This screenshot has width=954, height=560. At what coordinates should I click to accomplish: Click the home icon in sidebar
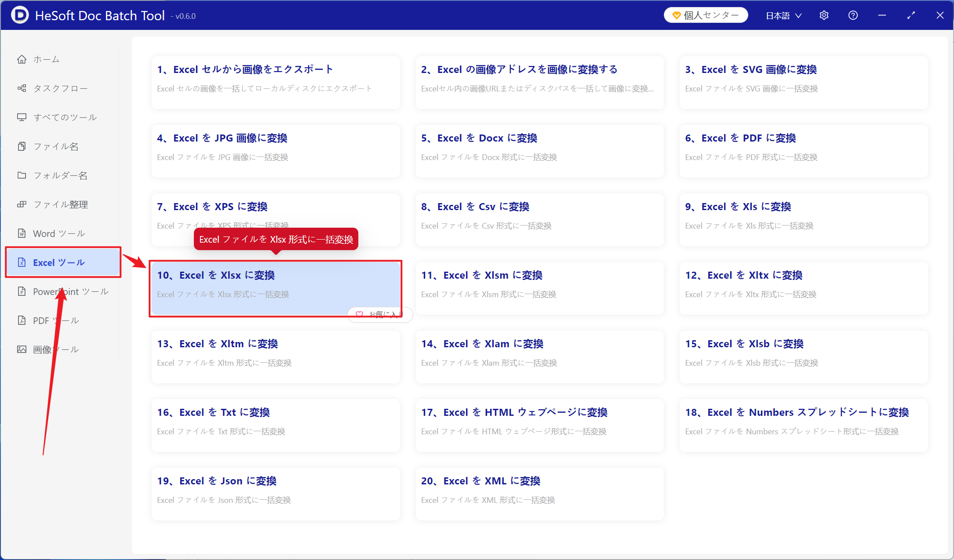point(22,59)
